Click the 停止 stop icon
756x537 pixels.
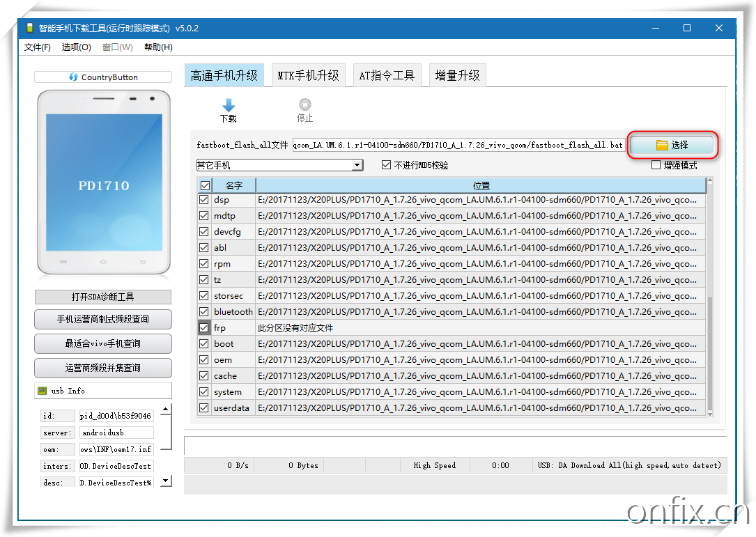coord(304,104)
